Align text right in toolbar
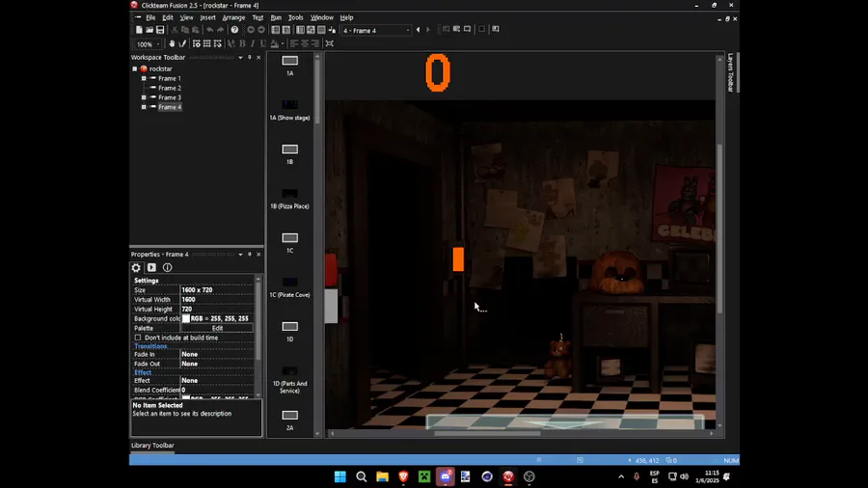 pyautogui.click(x=315, y=43)
